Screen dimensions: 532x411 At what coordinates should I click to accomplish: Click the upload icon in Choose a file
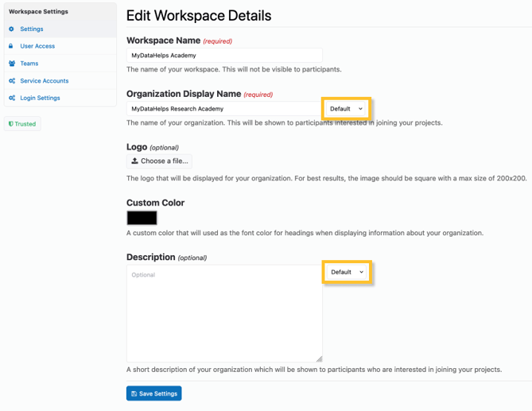pyautogui.click(x=135, y=161)
